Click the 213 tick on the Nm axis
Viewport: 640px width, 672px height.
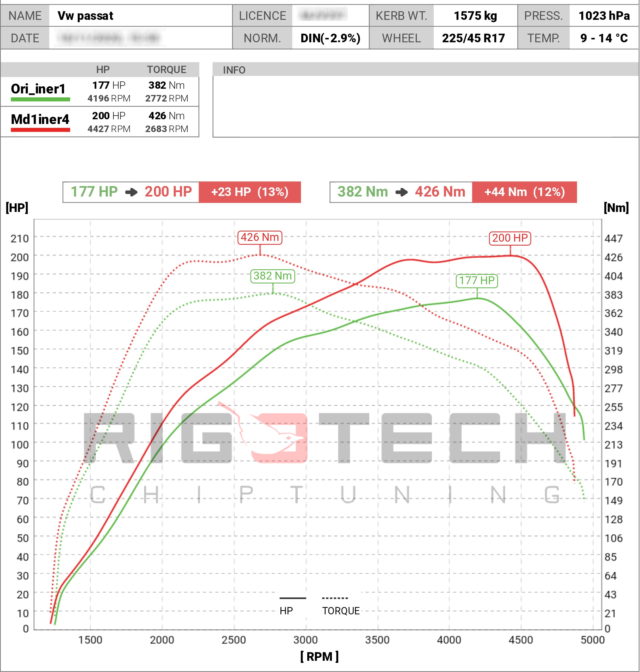613,445
